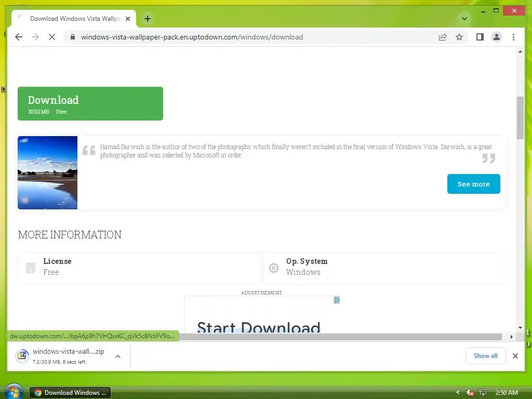
Task: Click the scroll down arrow
Action: click(x=520, y=328)
